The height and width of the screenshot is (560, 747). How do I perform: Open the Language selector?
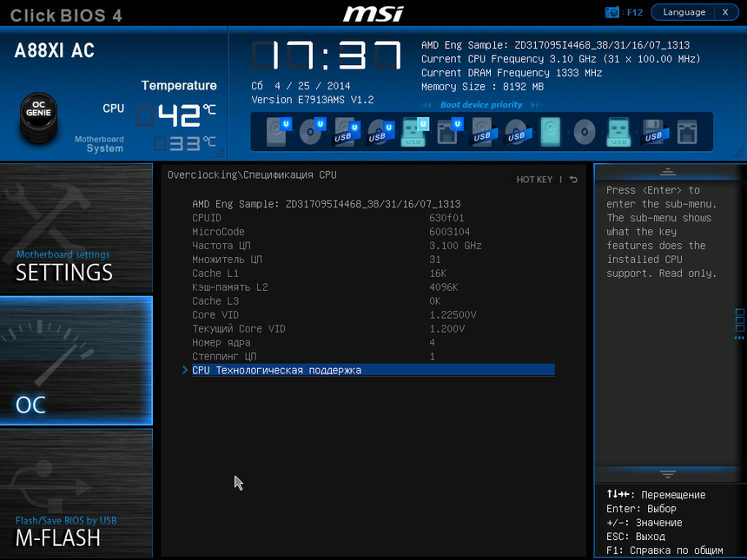point(684,12)
